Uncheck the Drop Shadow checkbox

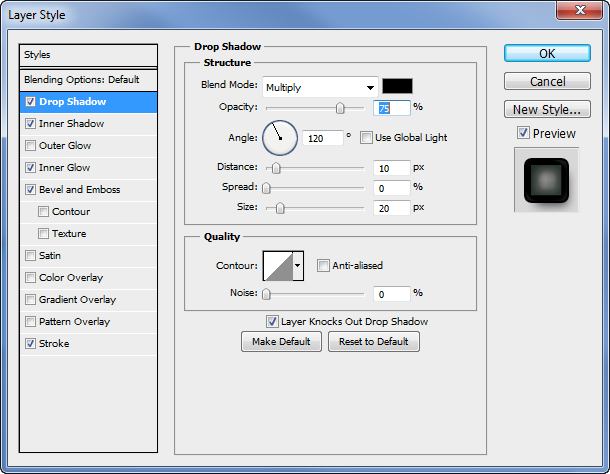pyautogui.click(x=30, y=102)
